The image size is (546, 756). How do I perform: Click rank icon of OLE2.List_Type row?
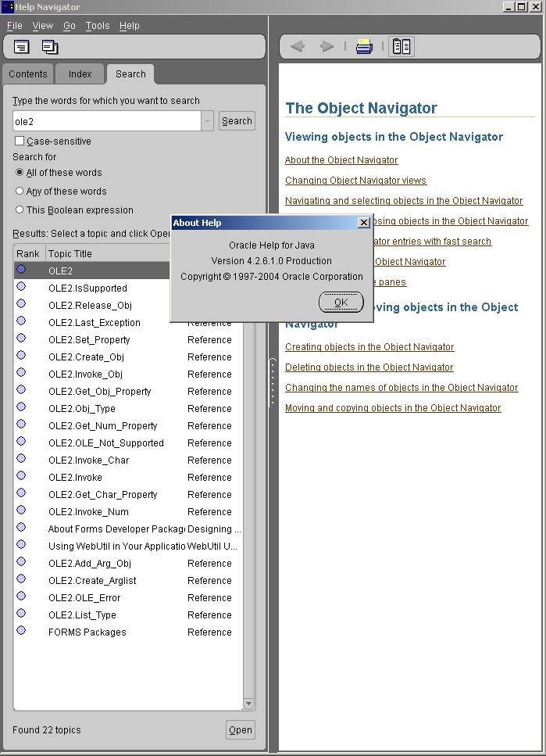point(21,613)
